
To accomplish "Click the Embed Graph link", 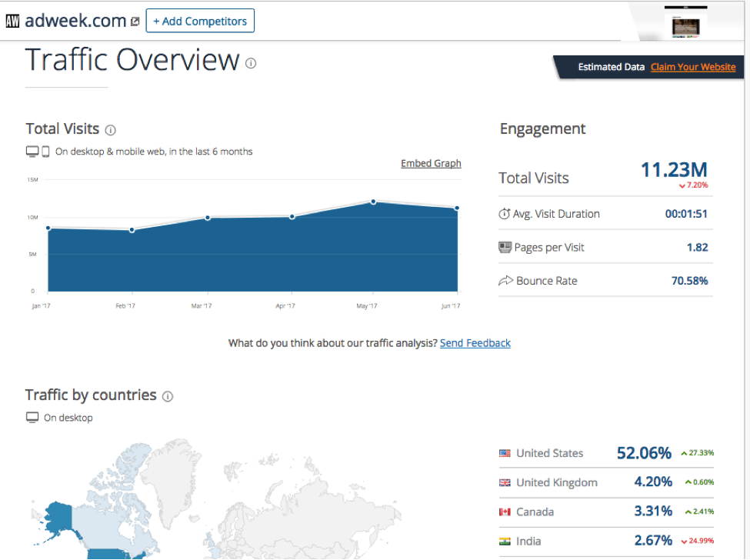I will (x=431, y=163).
